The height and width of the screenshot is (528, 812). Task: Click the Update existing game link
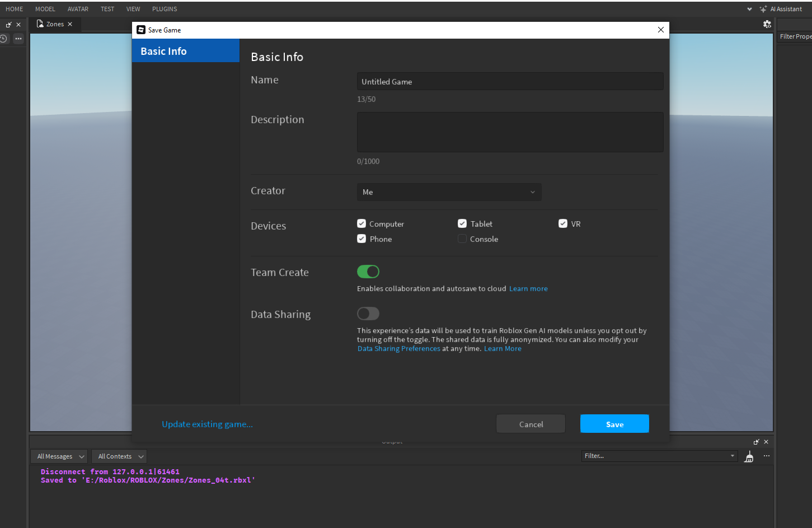207,424
